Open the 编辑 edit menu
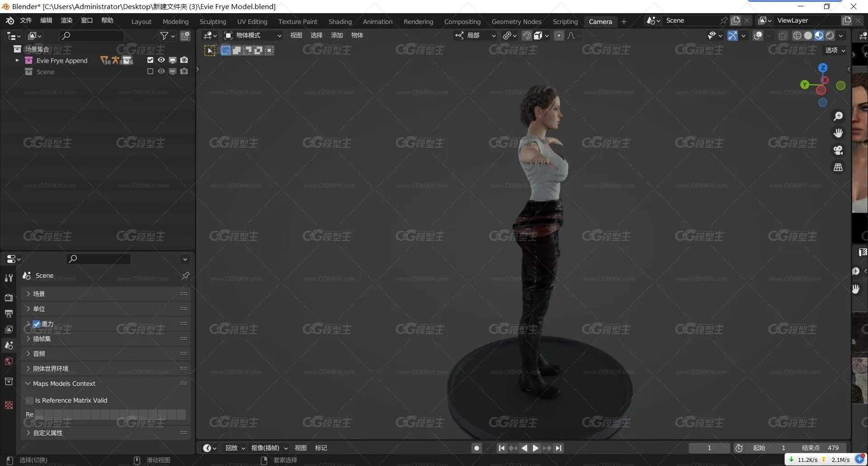This screenshot has height=466, width=868. coord(46,20)
